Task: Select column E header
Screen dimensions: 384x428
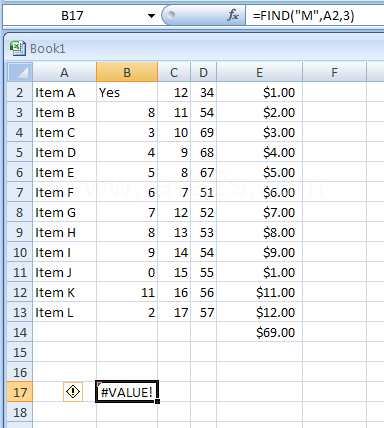Action: [259, 72]
